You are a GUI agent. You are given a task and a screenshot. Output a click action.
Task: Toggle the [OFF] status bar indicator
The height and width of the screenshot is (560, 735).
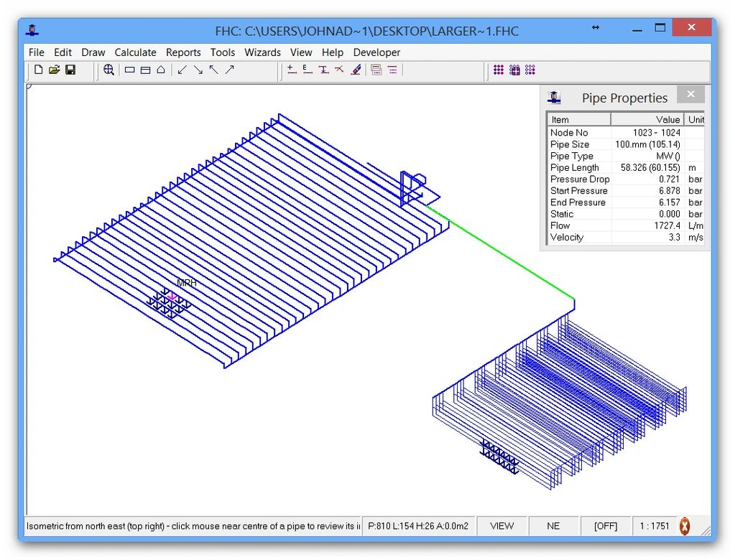pyautogui.click(x=605, y=526)
